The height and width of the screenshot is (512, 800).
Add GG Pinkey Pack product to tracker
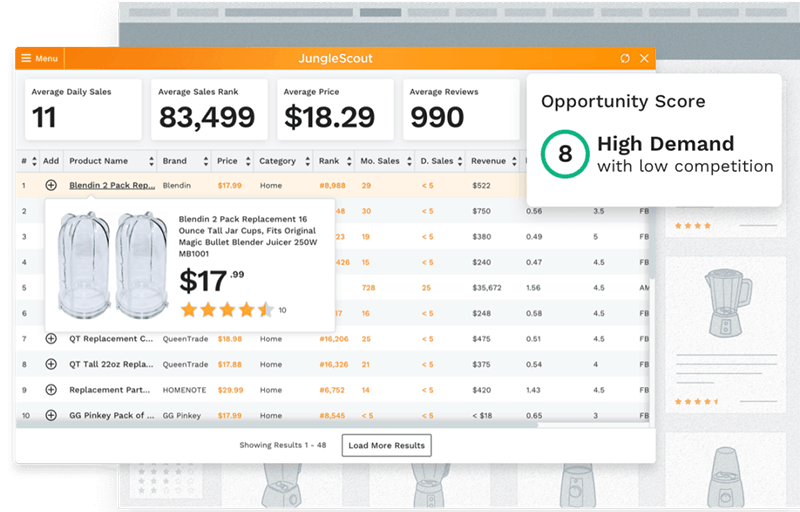[51, 415]
